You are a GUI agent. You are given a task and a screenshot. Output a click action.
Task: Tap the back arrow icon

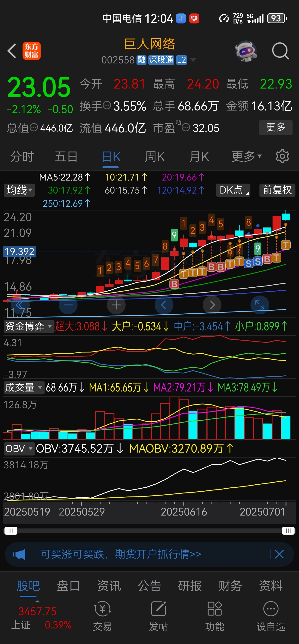(12, 51)
